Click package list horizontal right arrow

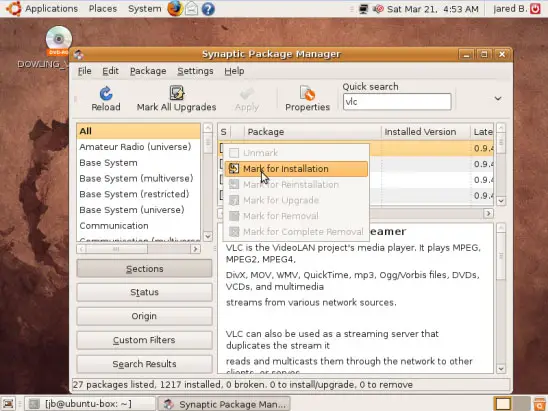click(488, 213)
